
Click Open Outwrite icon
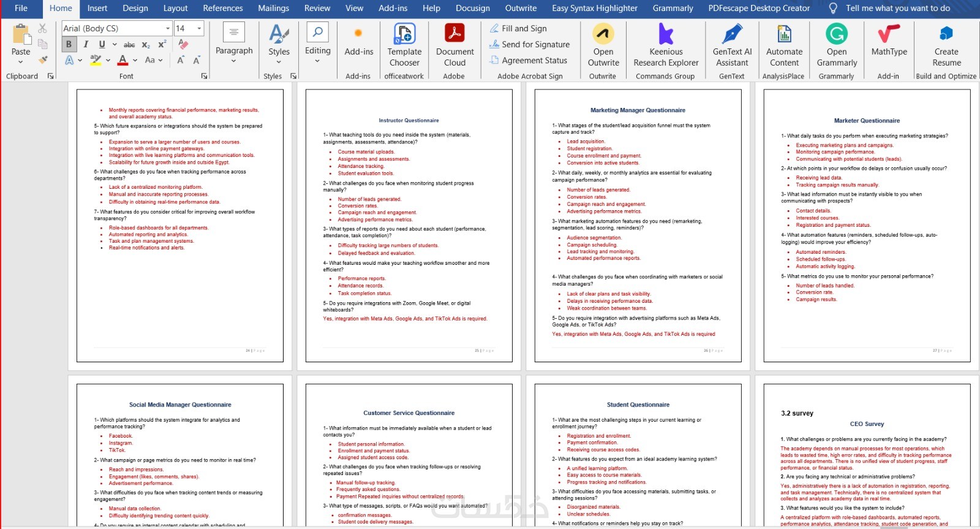603,34
